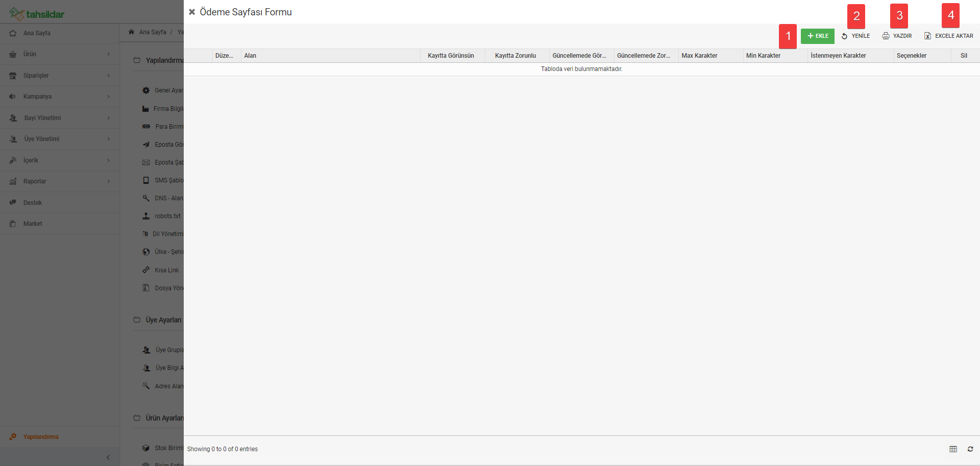Viewport: 980px width, 466px height.
Task: Close the Ödeme Sayfası Formu panel
Action: pyautogui.click(x=192, y=12)
